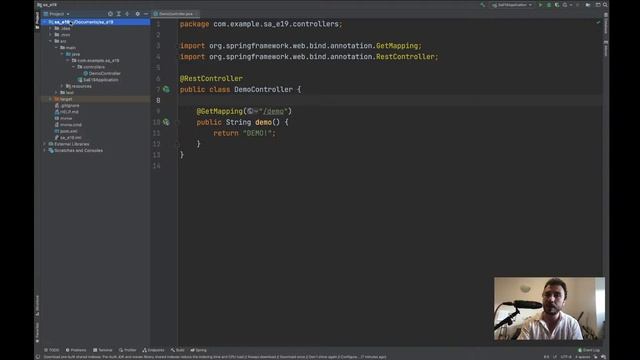Open the Event Log button

click(589, 350)
